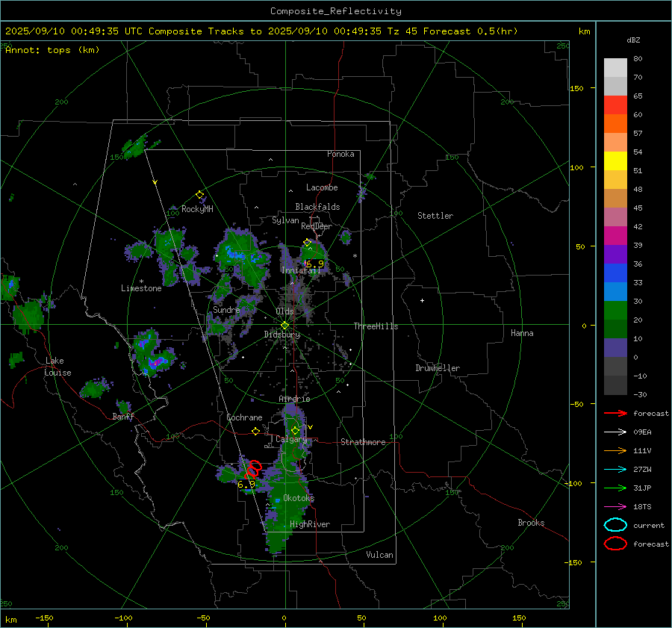Click the Banff map label
This screenshot has width=672, height=628.
pos(123,416)
